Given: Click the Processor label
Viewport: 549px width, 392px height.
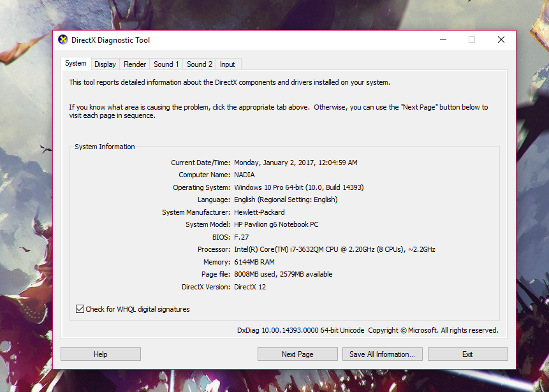Looking at the screenshot, I should tap(214, 250).
